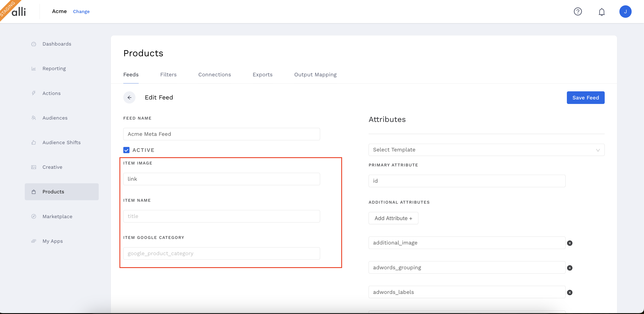Go to Marketplace in the sidebar
Image resolution: width=644 pixels, height=314 pixels.
coord(57,216)
